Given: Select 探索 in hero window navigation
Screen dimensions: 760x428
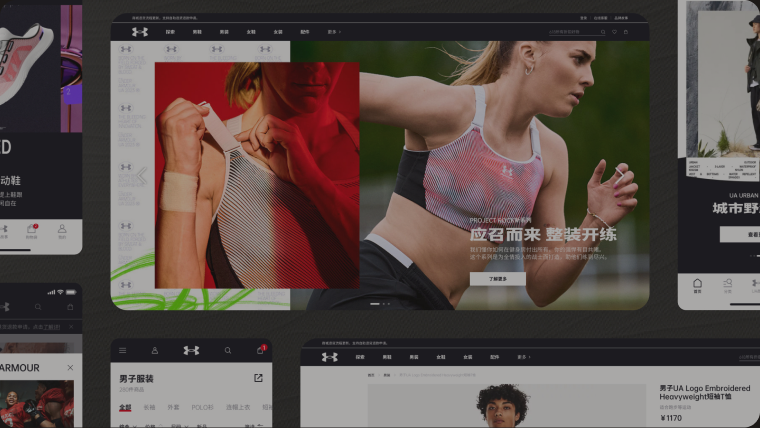Looking at the screenshot, I should [170, 32].
